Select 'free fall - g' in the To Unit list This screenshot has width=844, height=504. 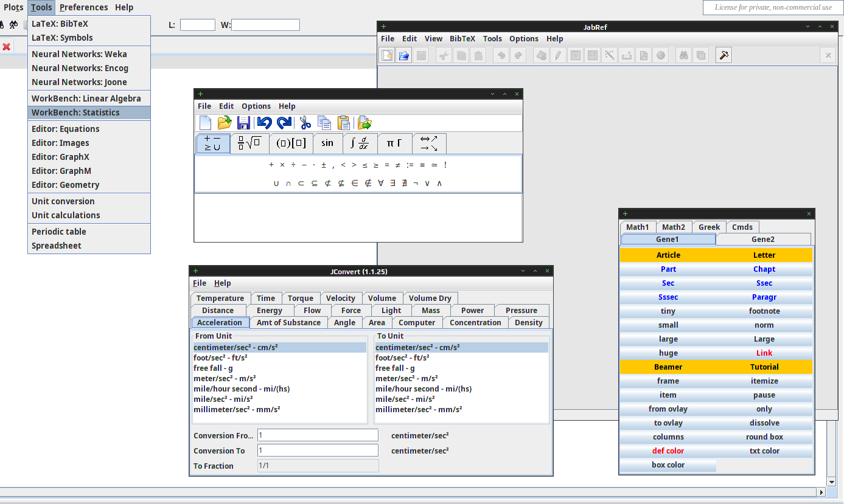tap(461, 368)
